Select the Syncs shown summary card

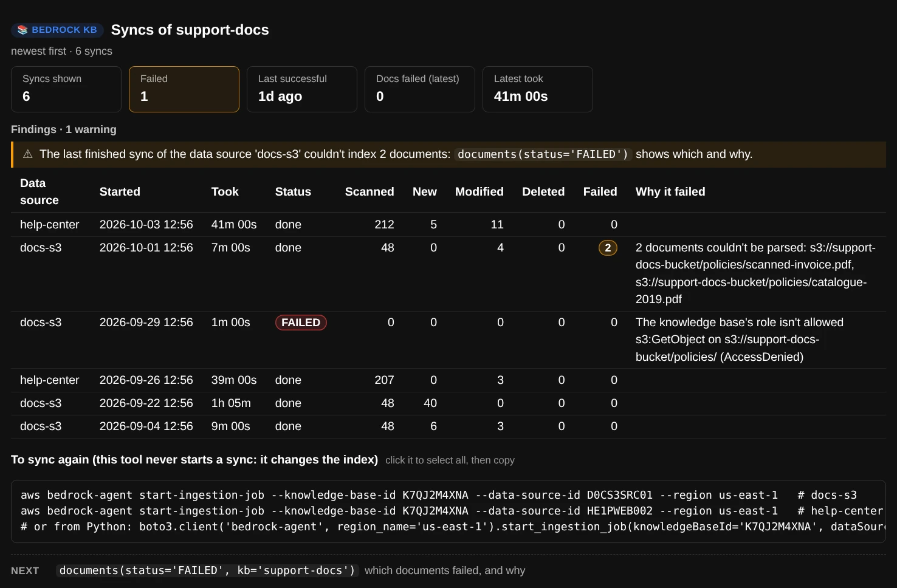point(66,89)
